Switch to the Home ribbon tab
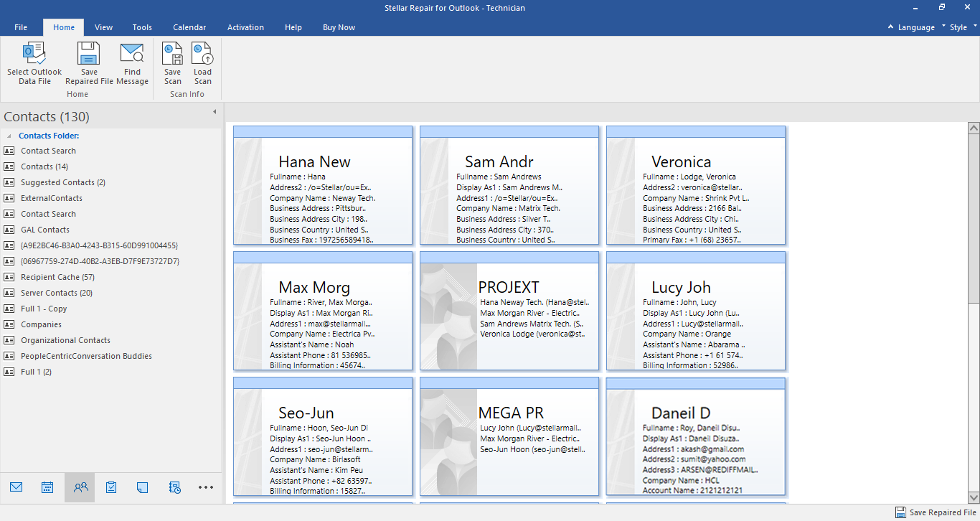The image size is (980, 521). click(64, 27)
